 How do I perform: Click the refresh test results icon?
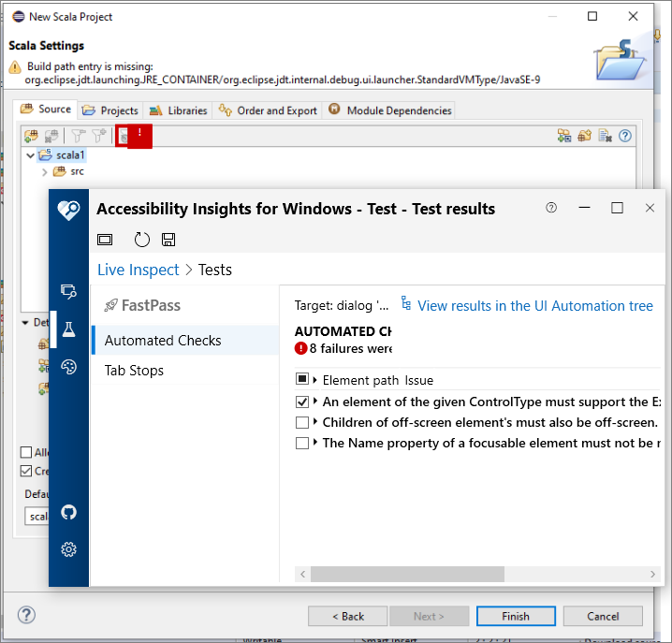(x=142, y=240)
